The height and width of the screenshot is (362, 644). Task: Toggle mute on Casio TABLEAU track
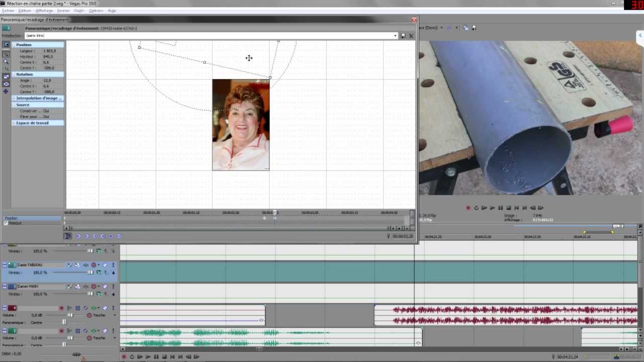pos(105,265)
